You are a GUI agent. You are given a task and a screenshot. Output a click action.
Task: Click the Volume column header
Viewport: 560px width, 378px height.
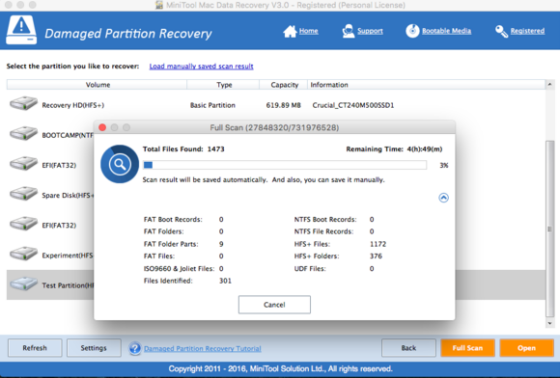[x=97, y=85]
